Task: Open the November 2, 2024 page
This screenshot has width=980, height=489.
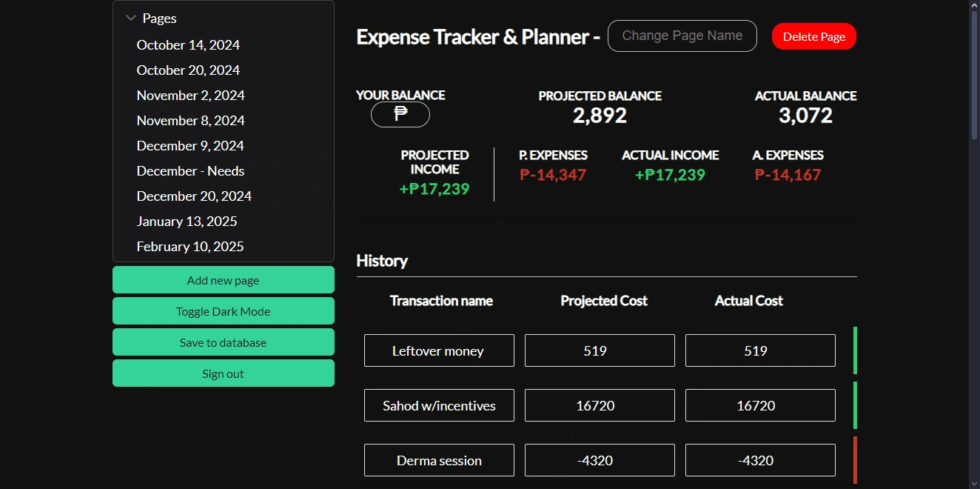Action: [x=190, y=96]
